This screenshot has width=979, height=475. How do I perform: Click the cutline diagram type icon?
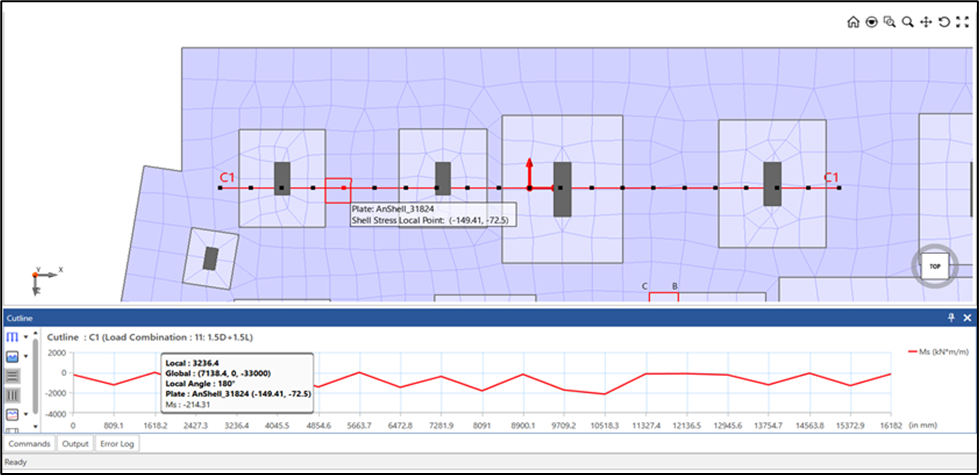click(12, 337)
